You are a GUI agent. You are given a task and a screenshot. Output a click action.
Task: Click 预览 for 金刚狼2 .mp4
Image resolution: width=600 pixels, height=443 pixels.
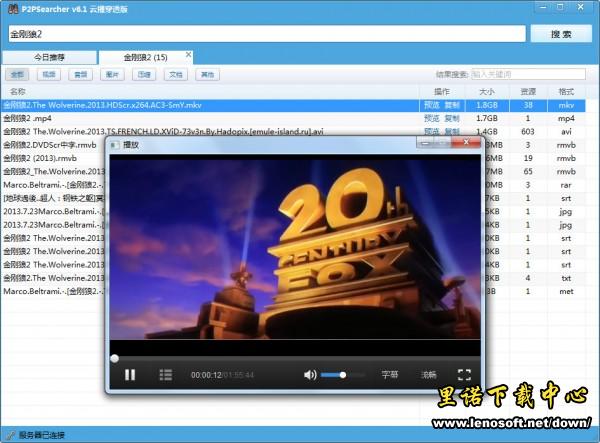pos(432,118)
